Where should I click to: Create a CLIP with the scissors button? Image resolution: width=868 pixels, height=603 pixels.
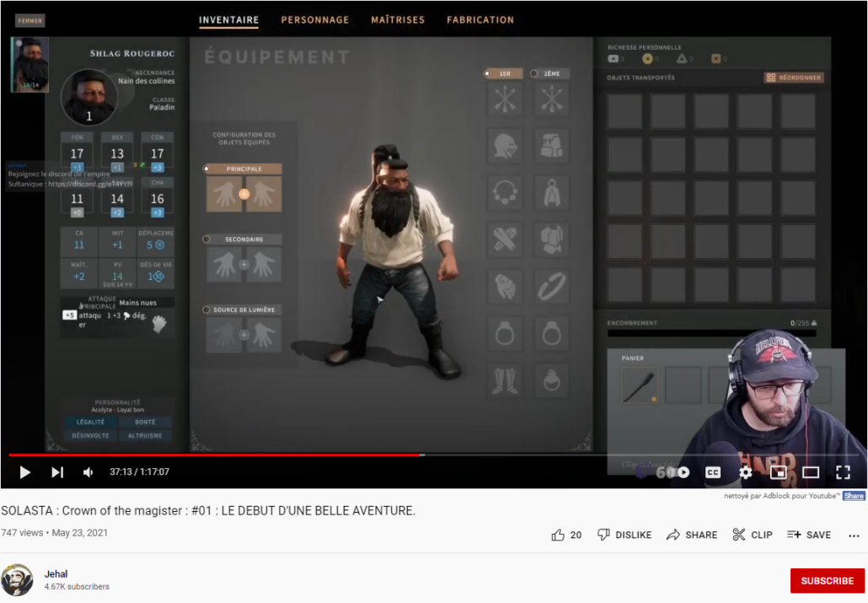click(753, 535)
